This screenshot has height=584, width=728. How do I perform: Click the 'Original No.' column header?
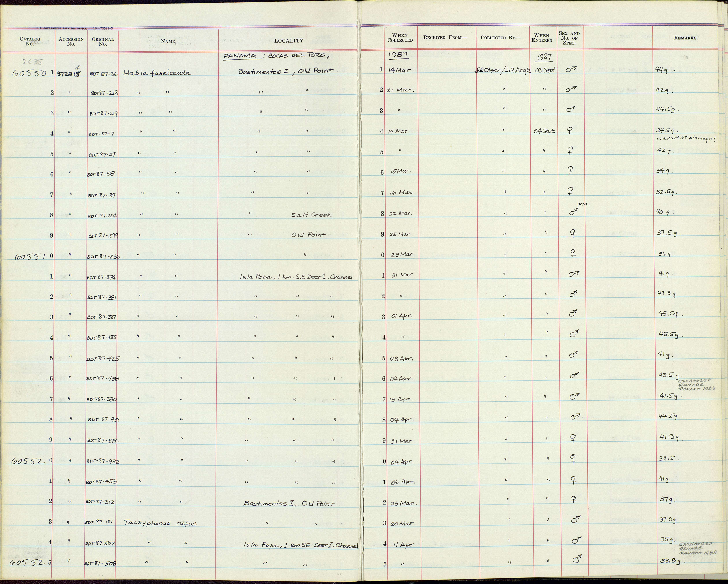click(103, 41)
